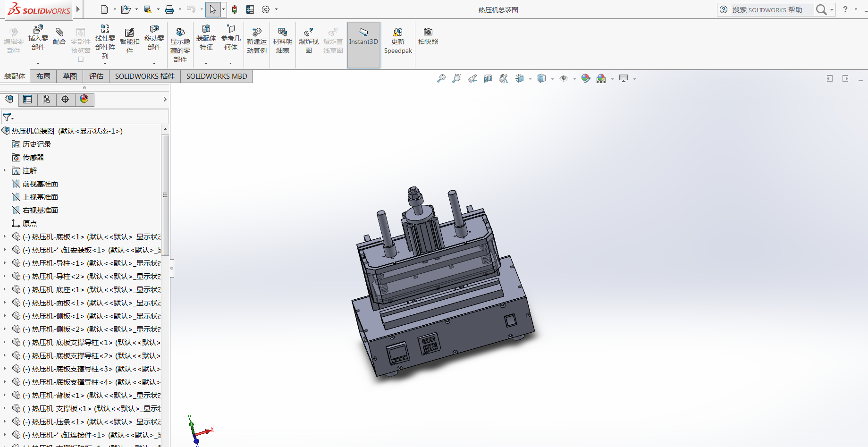
Task: Toggle the hide/show items eye icon
Action: (564, 78)
